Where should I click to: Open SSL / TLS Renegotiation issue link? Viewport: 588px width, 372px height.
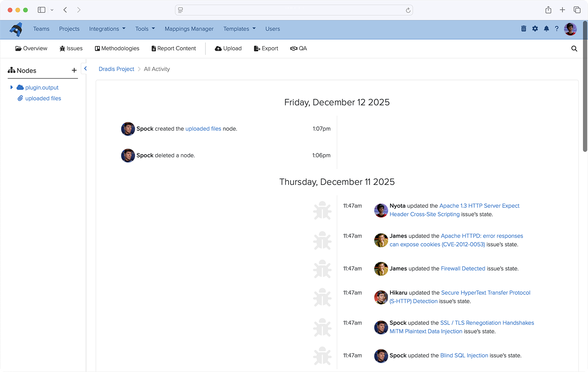tap(462, 327)
